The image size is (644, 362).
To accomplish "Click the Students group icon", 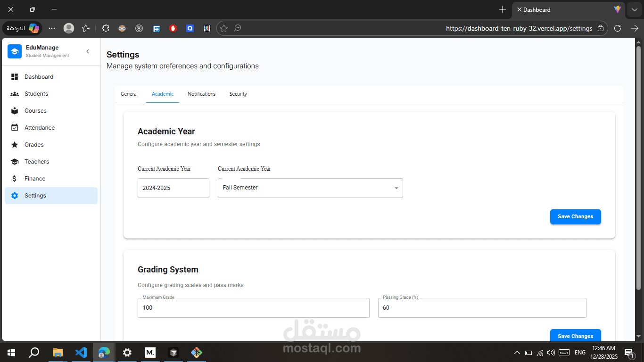I will point(15,94).
